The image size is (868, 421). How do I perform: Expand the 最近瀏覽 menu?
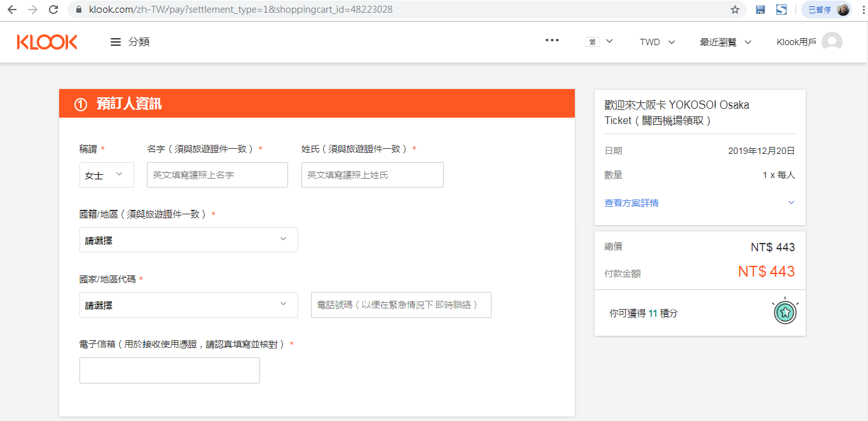(726, 42)
